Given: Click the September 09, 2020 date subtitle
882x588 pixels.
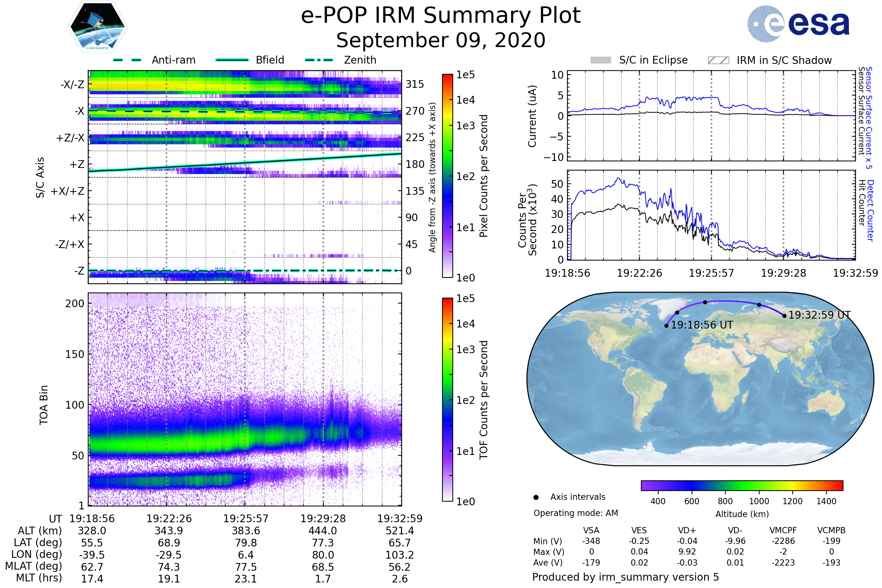Looking at the screenshot, I should click(x=441, y=40).
